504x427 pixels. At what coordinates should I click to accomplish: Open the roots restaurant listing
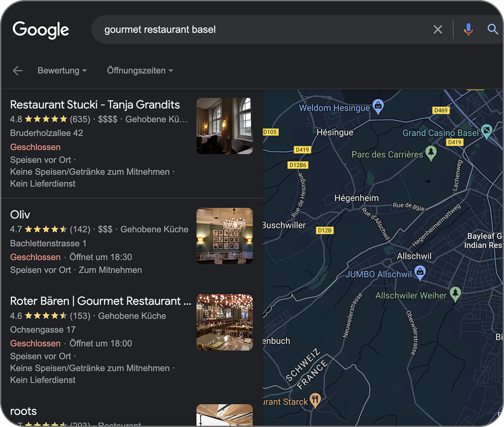23,411
